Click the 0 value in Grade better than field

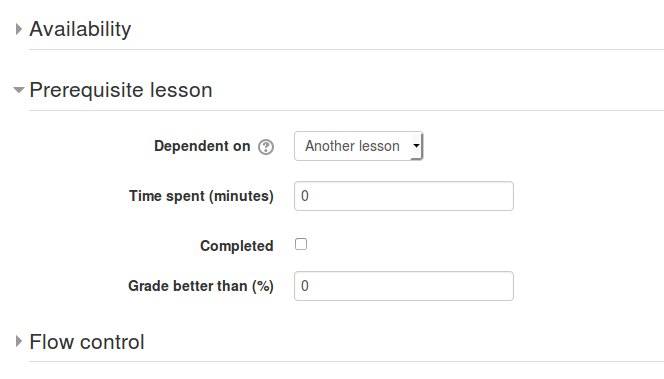click(305, 286)
